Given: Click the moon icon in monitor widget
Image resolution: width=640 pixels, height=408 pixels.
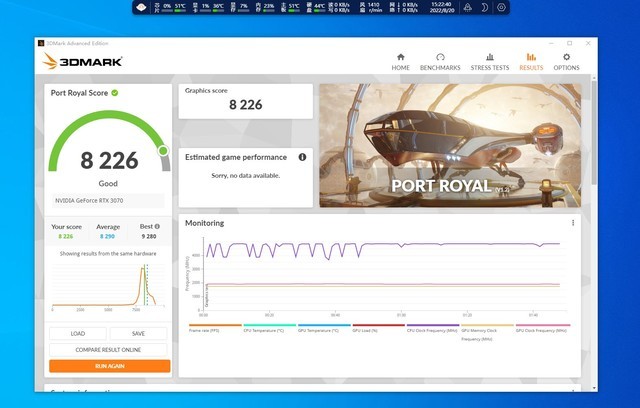Looking at the screenshot, I should pyautogui.click(x=484, y=7).
